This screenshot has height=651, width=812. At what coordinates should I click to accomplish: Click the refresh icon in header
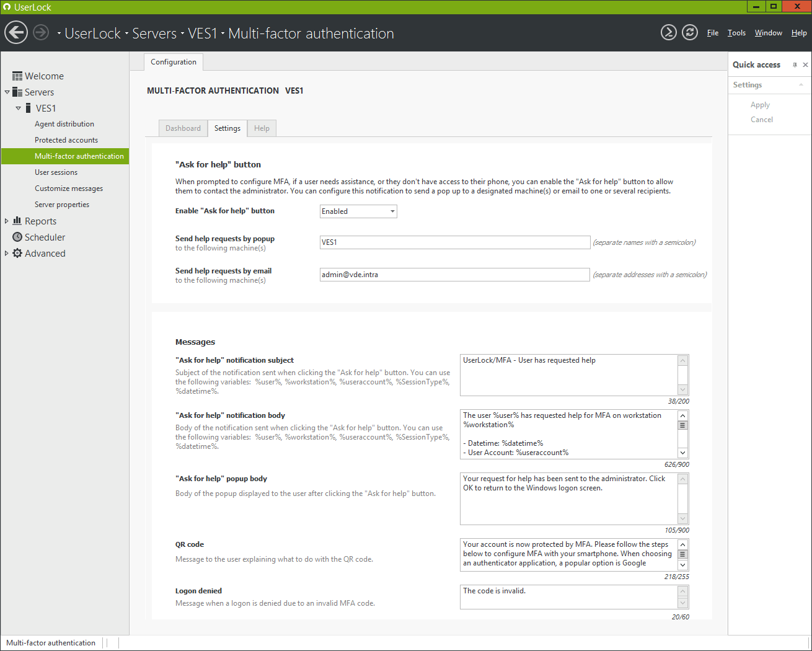click(x=690, y=32)
